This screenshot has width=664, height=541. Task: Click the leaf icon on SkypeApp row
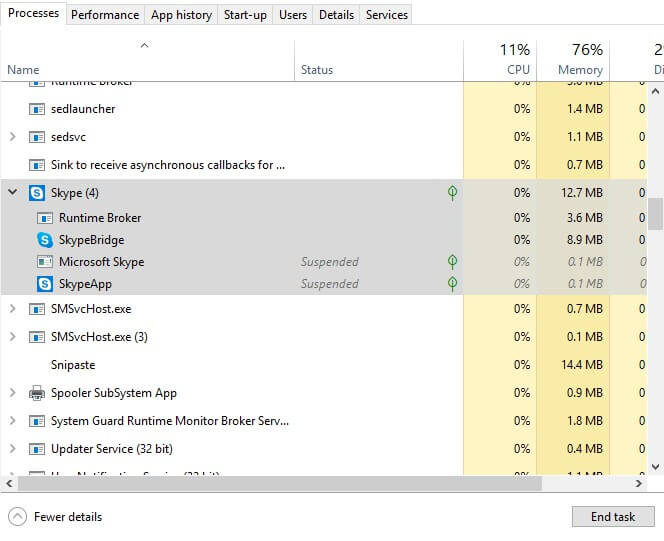[x=452, y=284]
